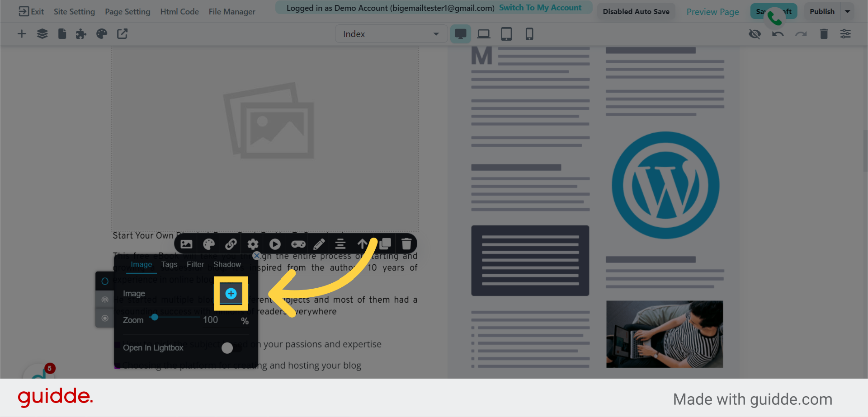
Task: Switch to the Image tab
Action: (142, 264)
